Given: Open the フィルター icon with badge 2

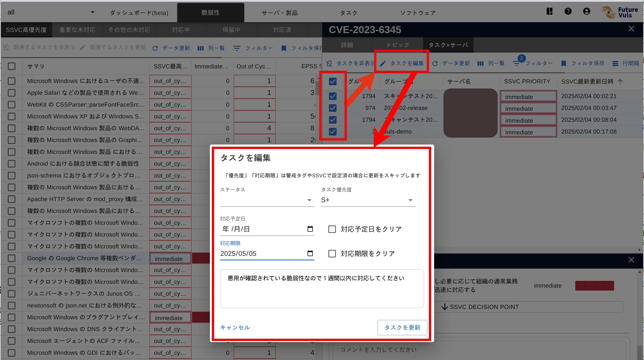Looking at the screenshot, I should 517,63.
